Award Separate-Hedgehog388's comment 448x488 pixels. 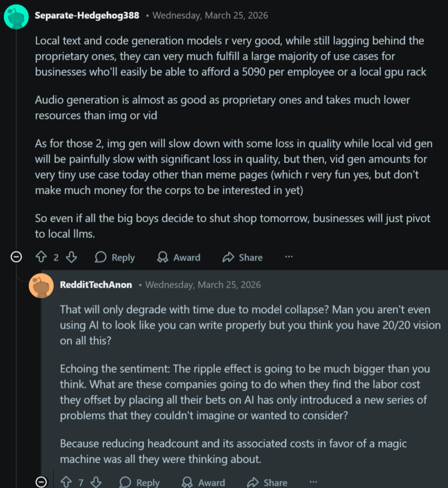[179, 257]
